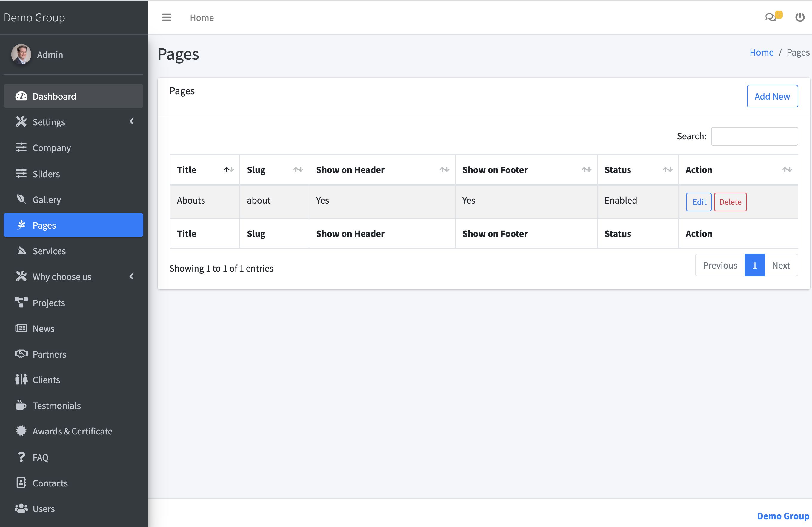The height and width of the screenshot is (527, 812).
Task: Select page 1 in pagination
Action: [x=754, y=265]
